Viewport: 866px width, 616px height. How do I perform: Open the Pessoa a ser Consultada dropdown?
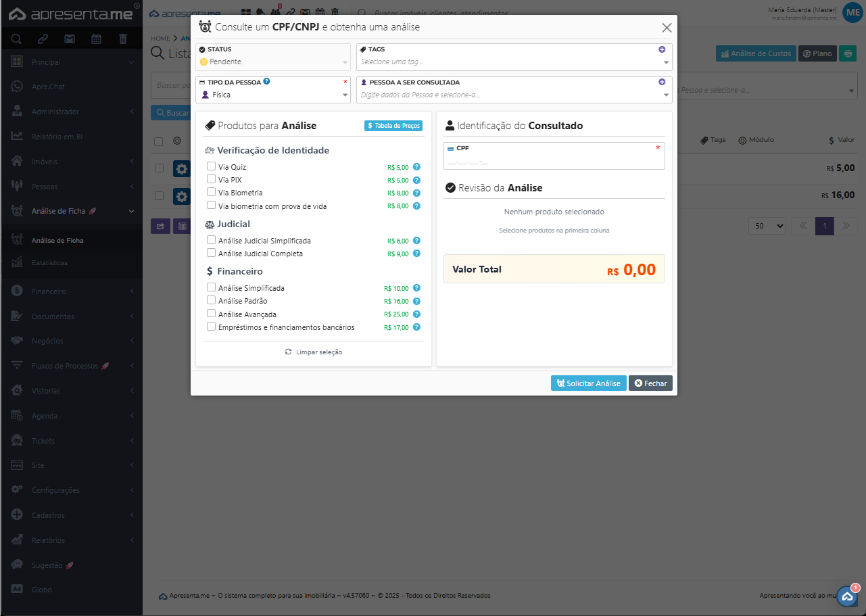(514, 95)
